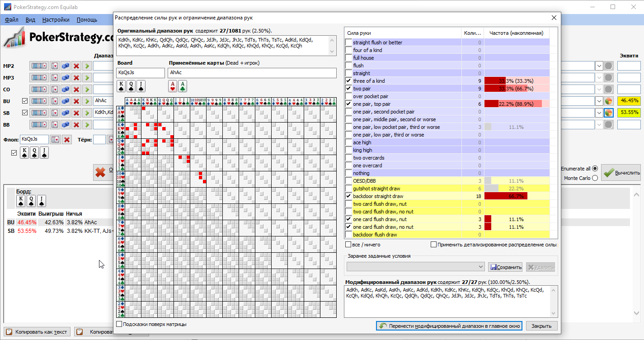Open the BB hand range selector
This screenshot has height=340, width=644.
coord(39,124)
